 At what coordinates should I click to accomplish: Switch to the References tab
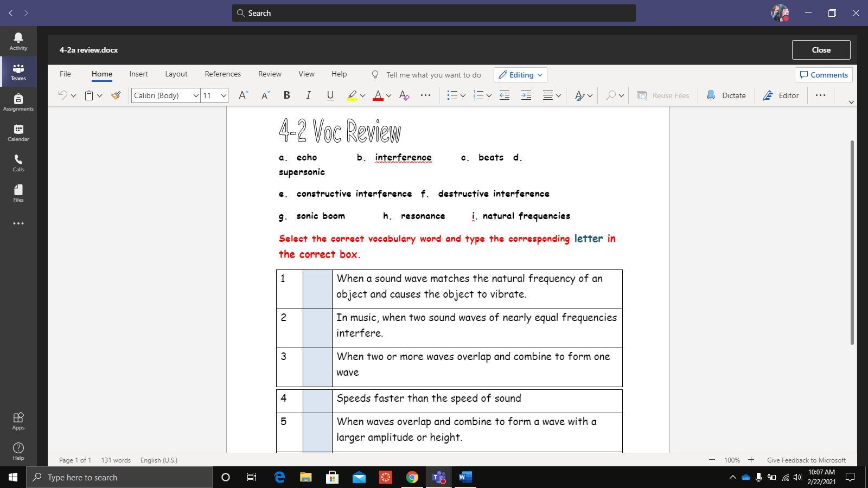223,74
